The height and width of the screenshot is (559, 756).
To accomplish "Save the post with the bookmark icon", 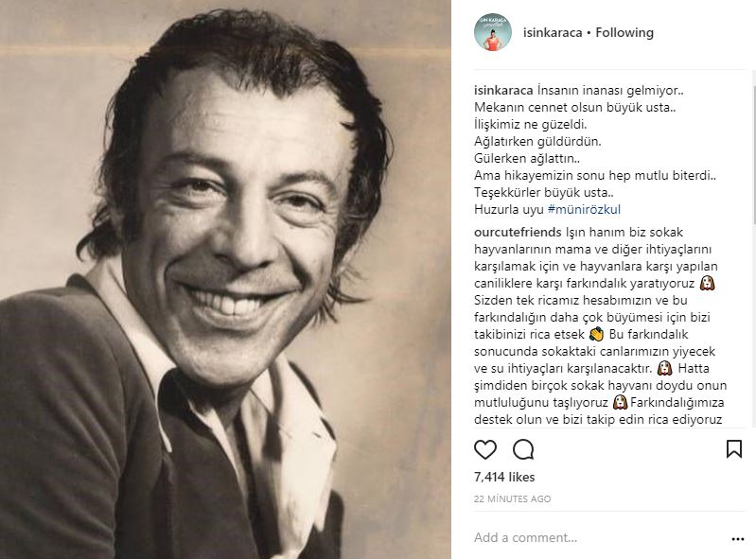I will point(733,448).
